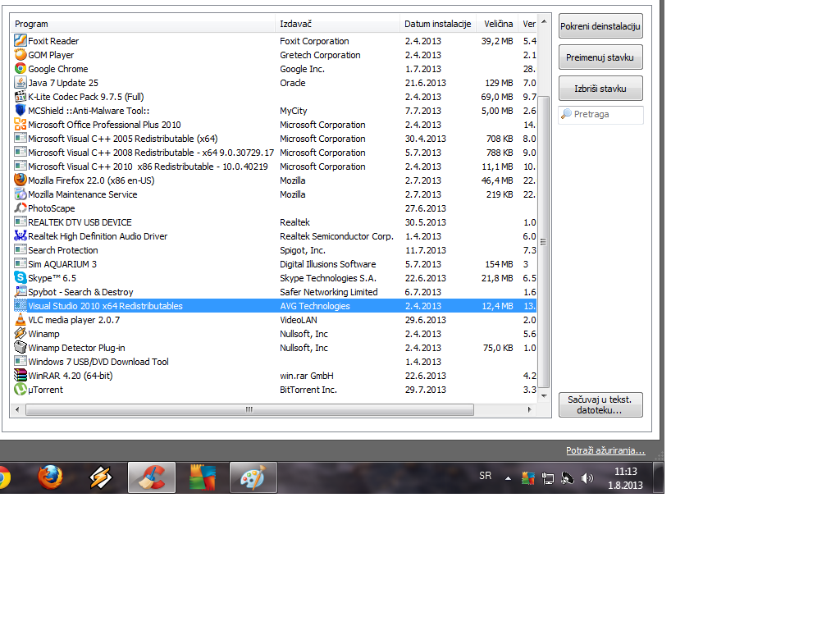Sort by Veličina column header
Screen dimensions: 840x630
point(498,24)
